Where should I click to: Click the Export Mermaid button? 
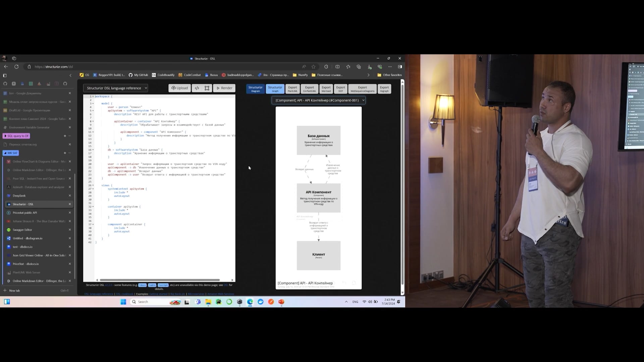click(x=326, y=89)
